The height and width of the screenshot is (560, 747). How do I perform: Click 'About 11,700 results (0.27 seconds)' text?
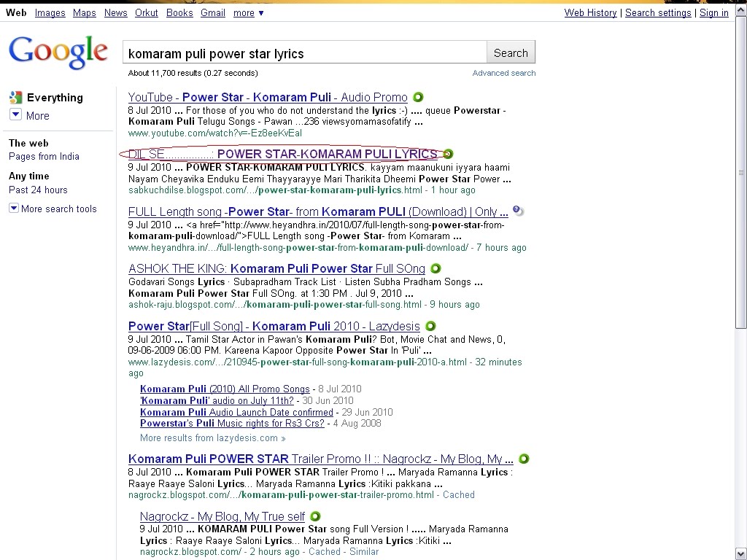(x=193, y=73)
